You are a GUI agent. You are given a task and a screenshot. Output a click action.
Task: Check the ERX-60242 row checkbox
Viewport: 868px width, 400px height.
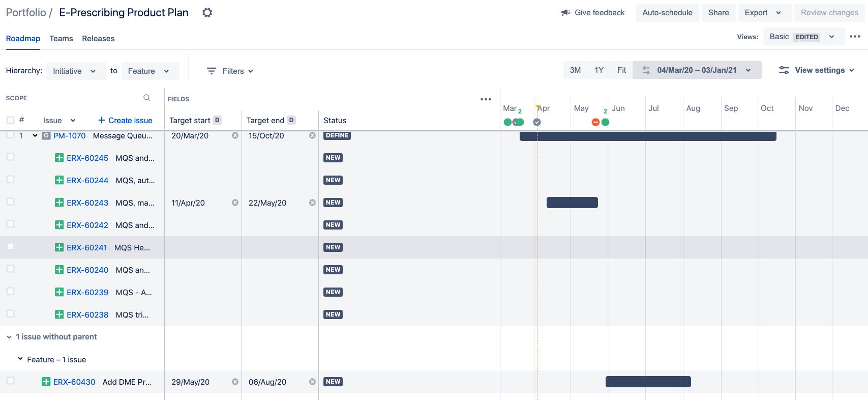point(10,224)
